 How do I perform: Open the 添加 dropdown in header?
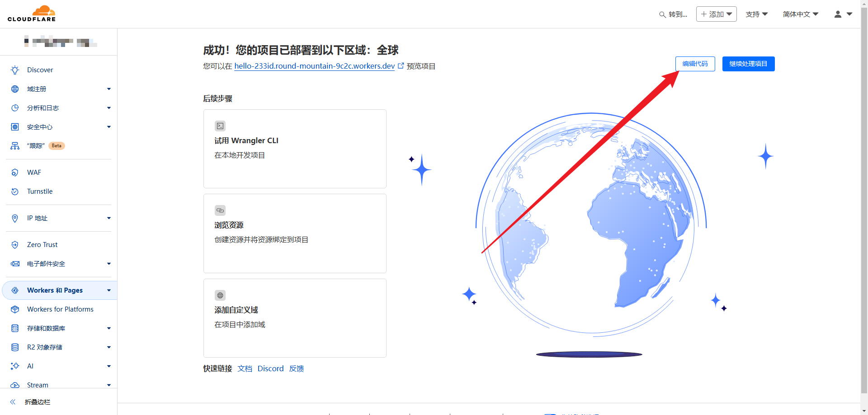pos(717,14)
